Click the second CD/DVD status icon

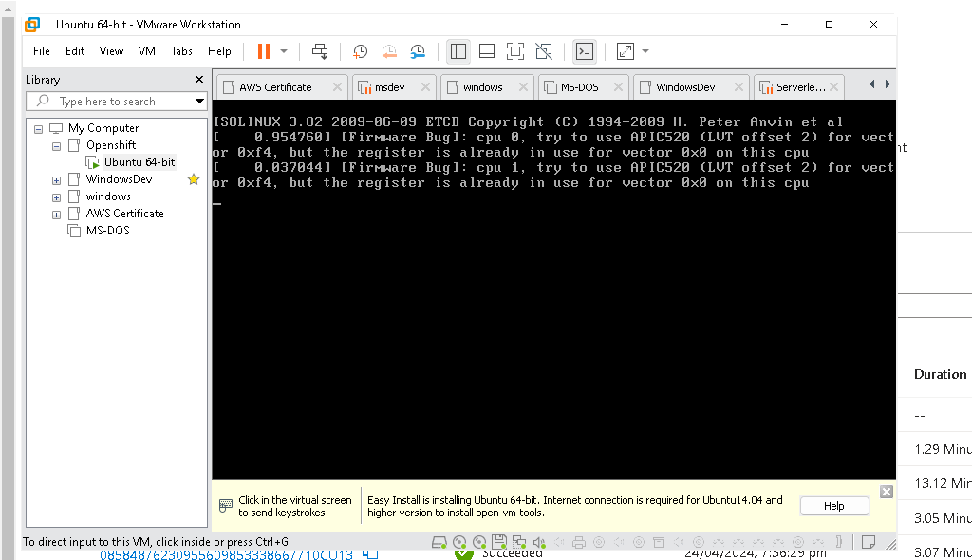(x=479, y=543)
